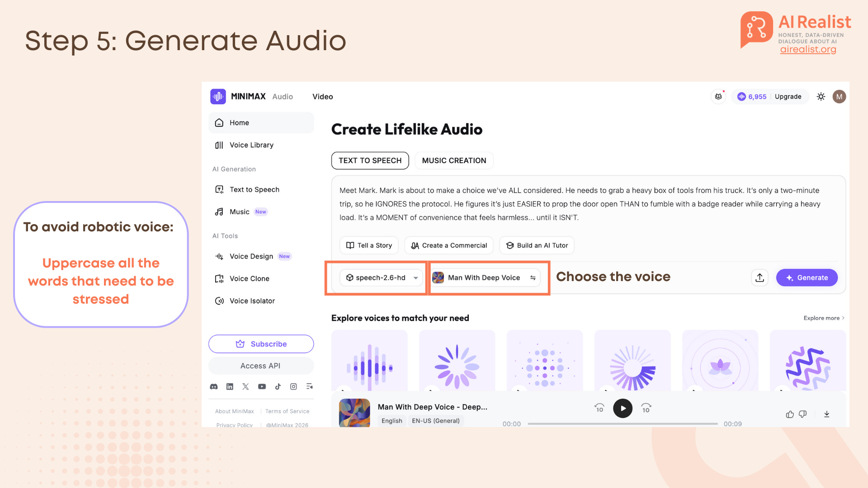Play the Man With Deep Voice audio
The width and height of the screenshot is (868, 488).
point(623,408)
